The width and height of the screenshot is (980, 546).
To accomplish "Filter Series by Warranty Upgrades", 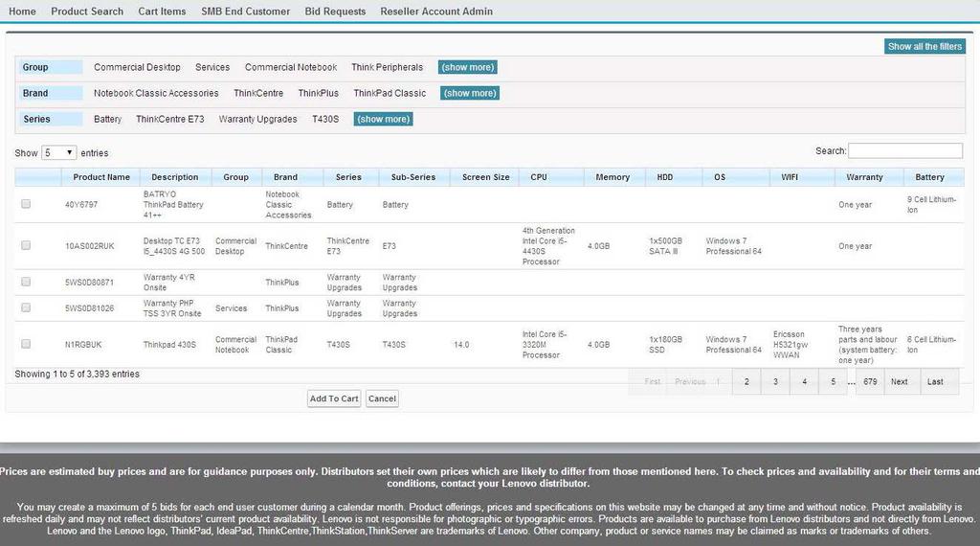I will point(257,119).
